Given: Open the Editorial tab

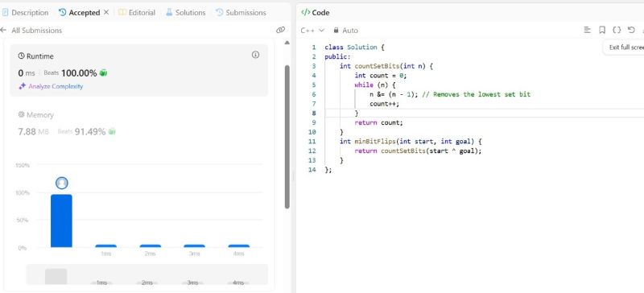Looking at the screenshot, I should click(137, 13).
